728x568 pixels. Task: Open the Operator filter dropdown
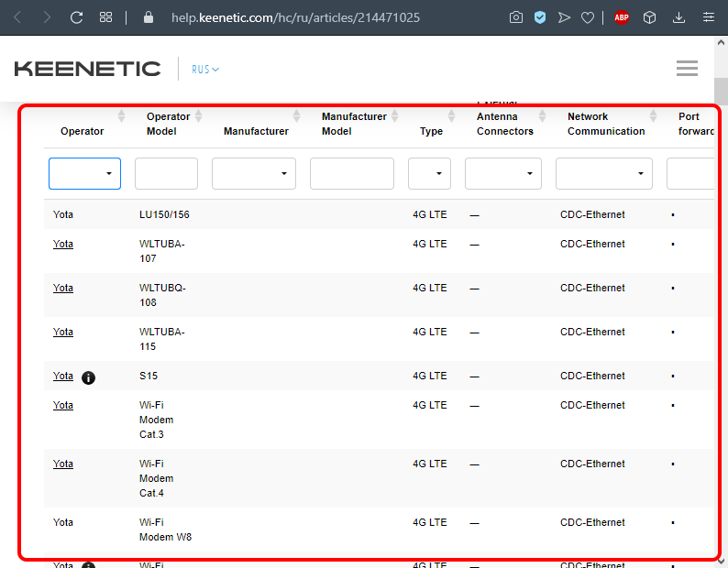[x=84, y=173]
